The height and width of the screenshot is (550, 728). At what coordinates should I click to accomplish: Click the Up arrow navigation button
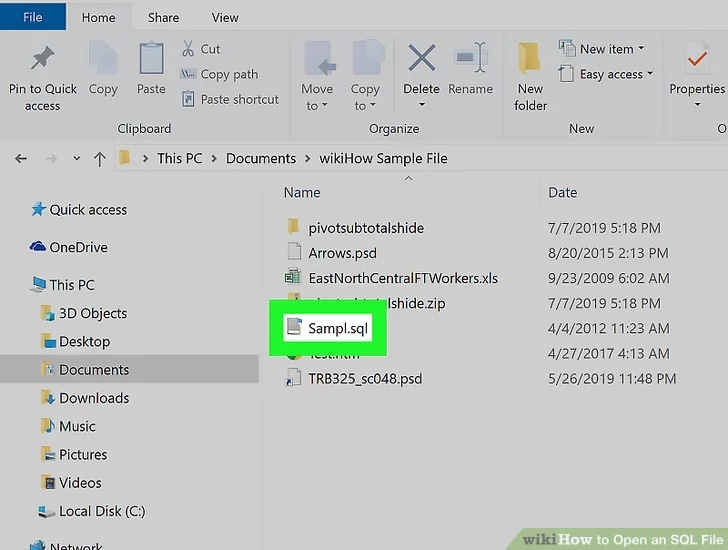99,159
